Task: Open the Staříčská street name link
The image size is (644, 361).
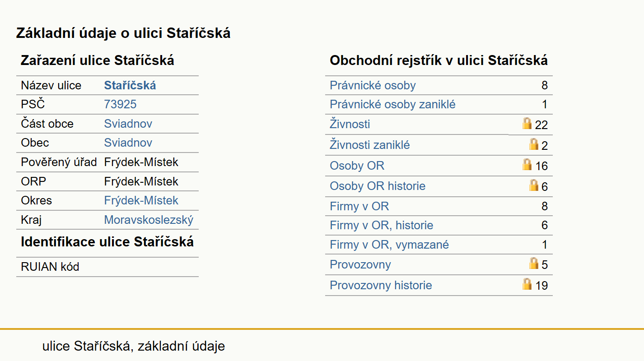Action: [x=130, y=85]
